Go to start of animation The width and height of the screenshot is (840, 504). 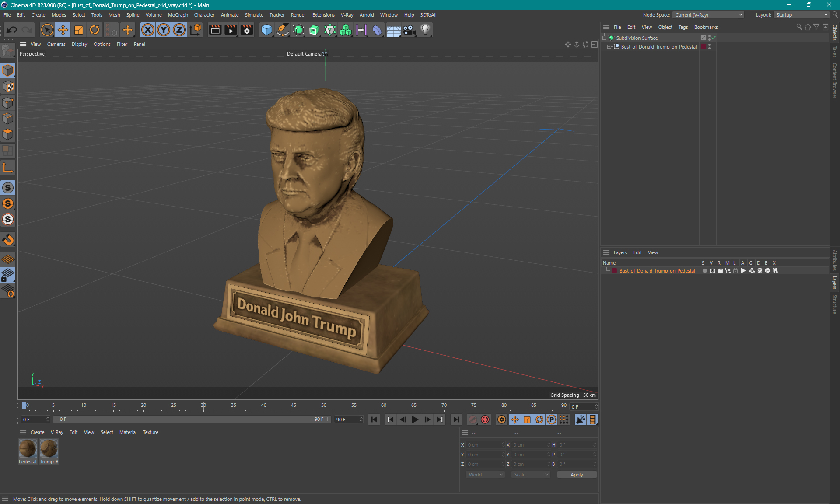[x=374, y=420]
